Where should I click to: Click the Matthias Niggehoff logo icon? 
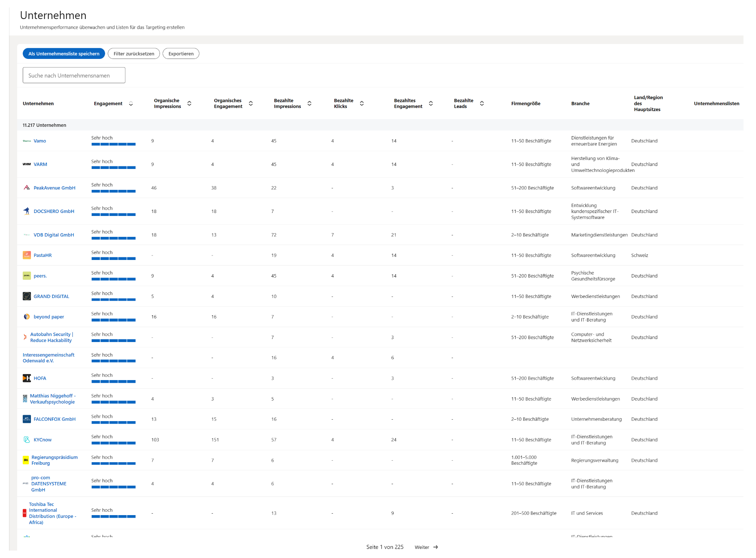pyautogui.click(x=25, y=399)
